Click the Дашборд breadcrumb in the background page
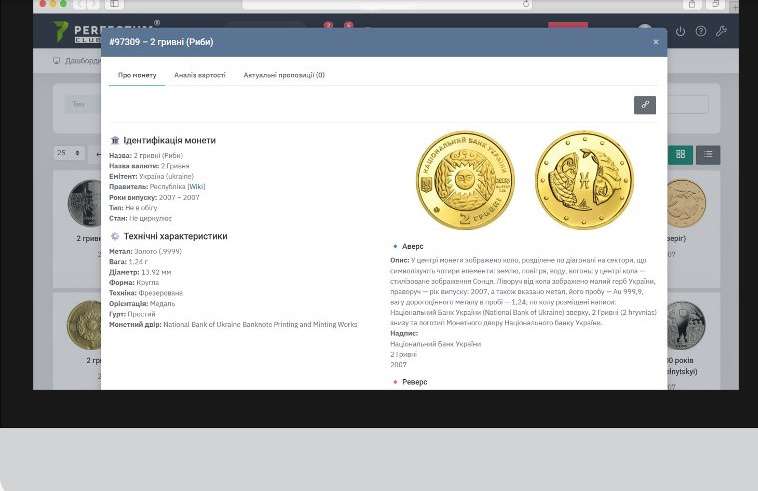This screenshot has height=491, width=758. pyautogui.click(x=77, y=60)
